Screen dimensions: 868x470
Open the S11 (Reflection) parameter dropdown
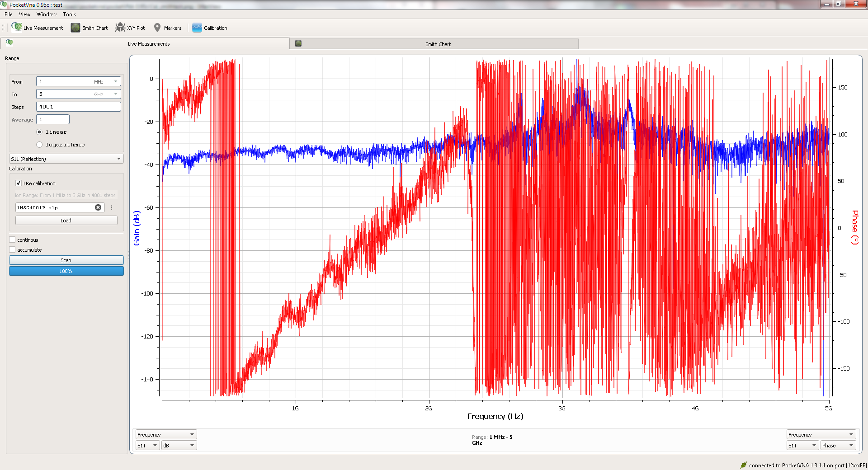(66, 159)
